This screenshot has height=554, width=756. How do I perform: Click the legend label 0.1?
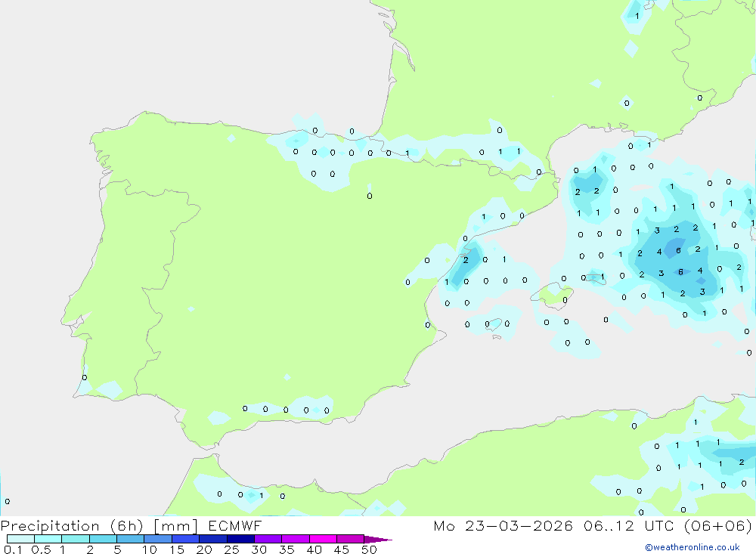13,549
